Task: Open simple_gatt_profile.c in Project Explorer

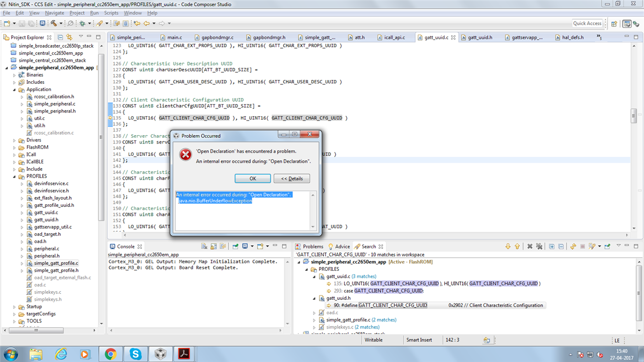Action: 56,264
